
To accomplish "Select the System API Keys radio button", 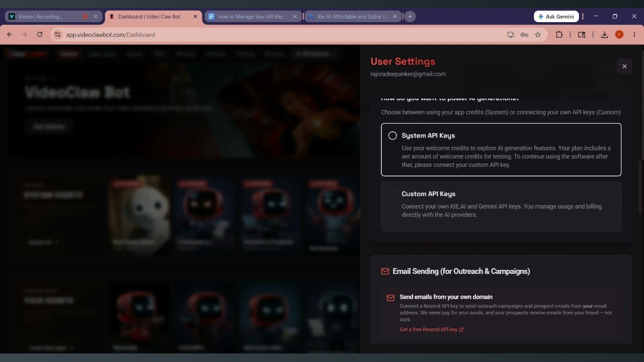I will [392, 136].
